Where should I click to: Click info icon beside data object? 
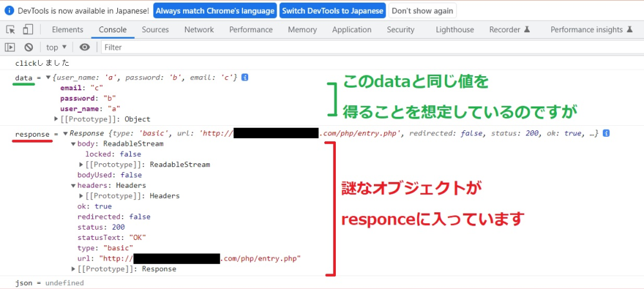tap(245, 77)
